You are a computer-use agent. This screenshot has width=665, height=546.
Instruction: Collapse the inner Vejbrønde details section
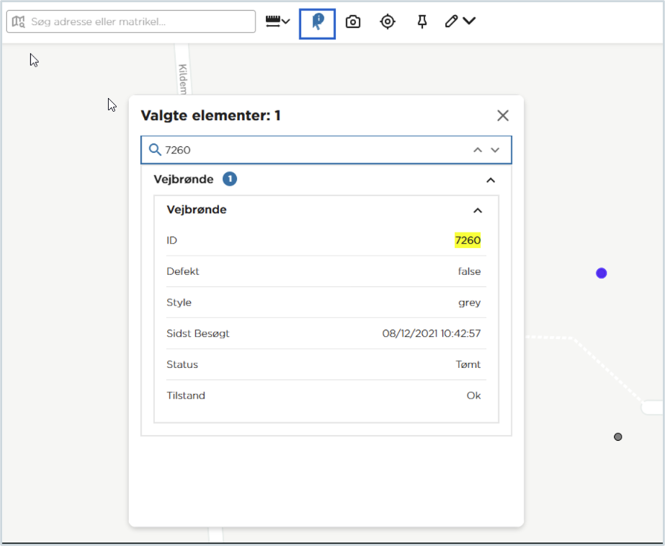pyautogui.click(x=478, y=210)
